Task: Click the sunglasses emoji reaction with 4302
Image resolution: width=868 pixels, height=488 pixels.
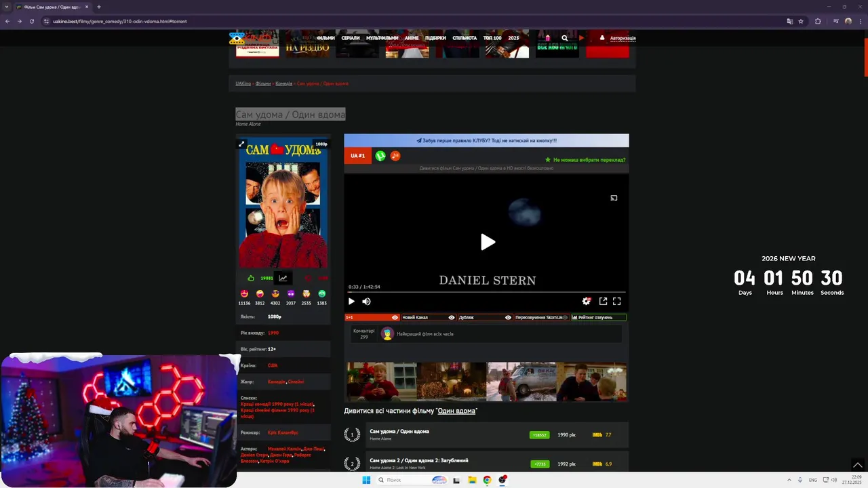Action: coord(275,293)
